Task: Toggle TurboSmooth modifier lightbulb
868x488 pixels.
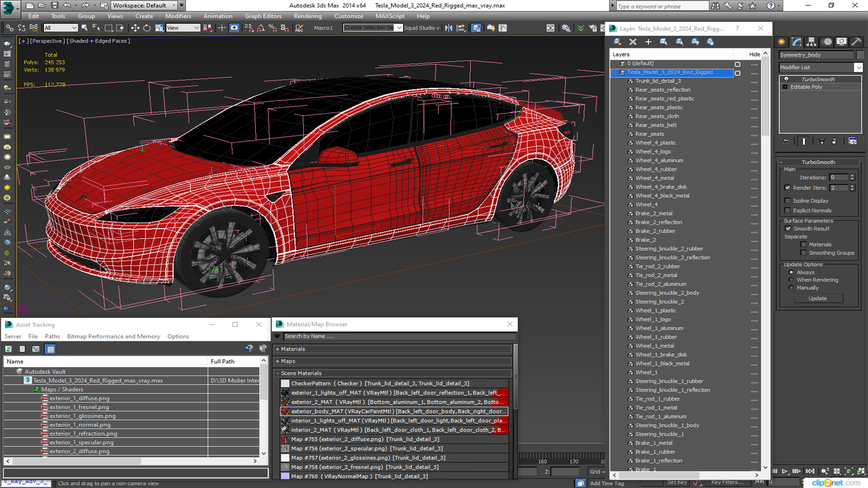Action: 786,79
